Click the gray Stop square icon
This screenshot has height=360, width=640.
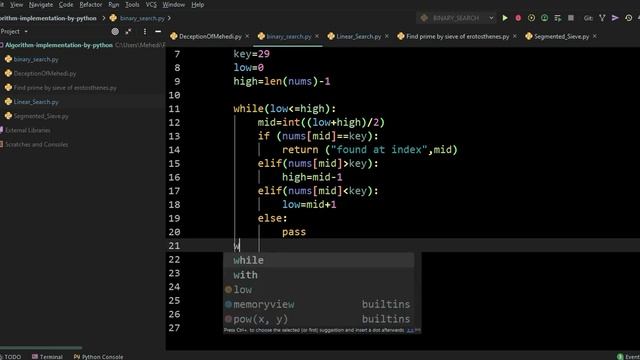coord(571,18)
